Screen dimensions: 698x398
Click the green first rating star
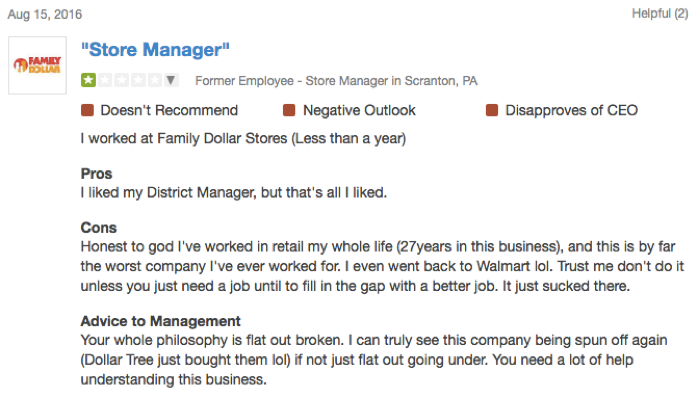pos(88,80)
